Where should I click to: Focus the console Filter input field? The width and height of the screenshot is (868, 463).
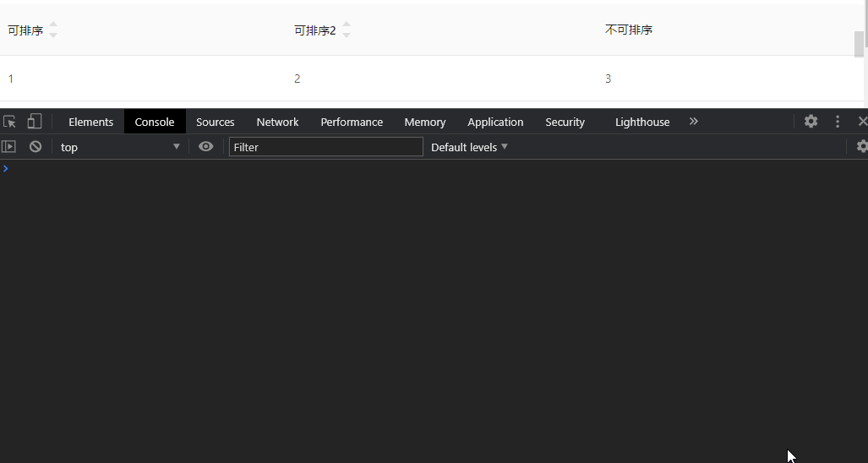click(326, 147)
